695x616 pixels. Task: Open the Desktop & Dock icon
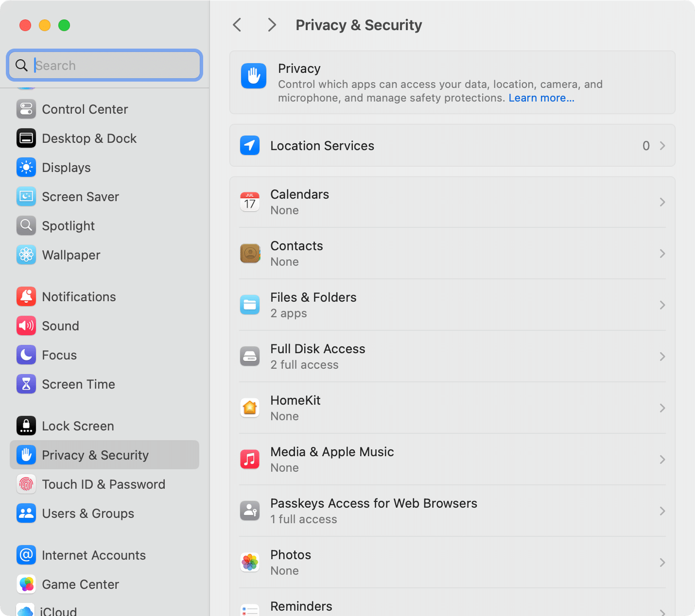(26, 138)
